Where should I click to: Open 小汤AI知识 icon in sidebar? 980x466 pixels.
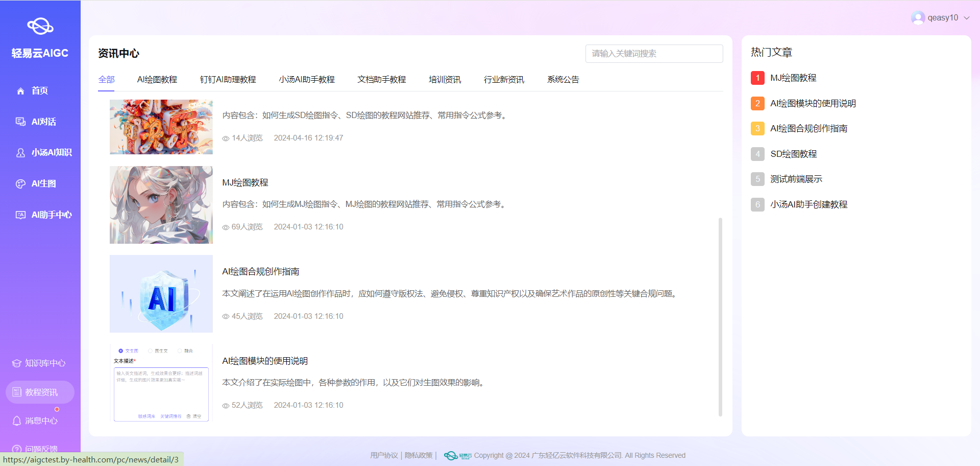20,153
